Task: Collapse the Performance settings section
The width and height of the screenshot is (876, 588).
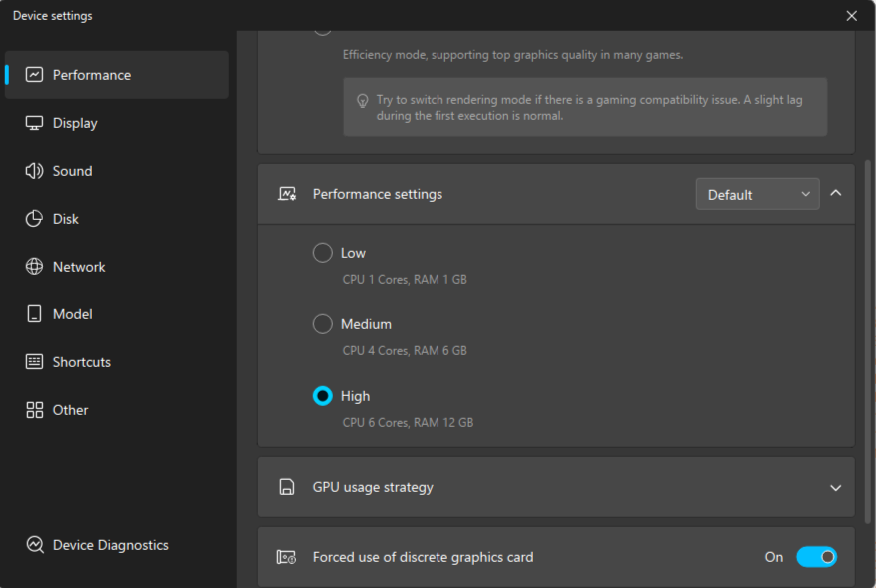Action: pyautogui.click(x=836, y=193)
